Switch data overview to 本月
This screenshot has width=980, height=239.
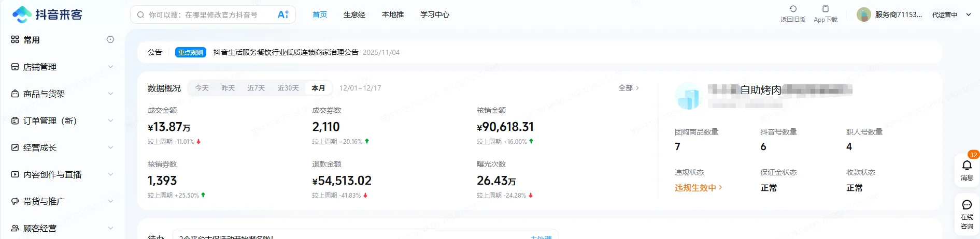[318, 88]
